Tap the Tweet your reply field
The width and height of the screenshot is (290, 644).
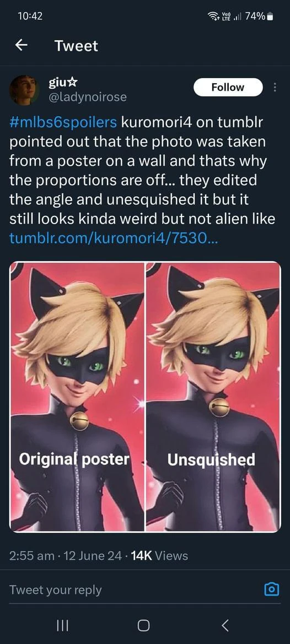coord(131,590)
